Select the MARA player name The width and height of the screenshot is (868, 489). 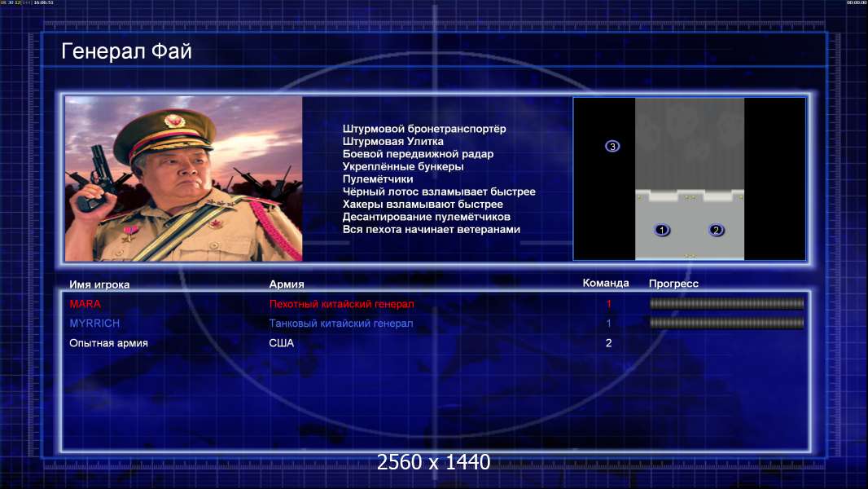coord(85,304)
